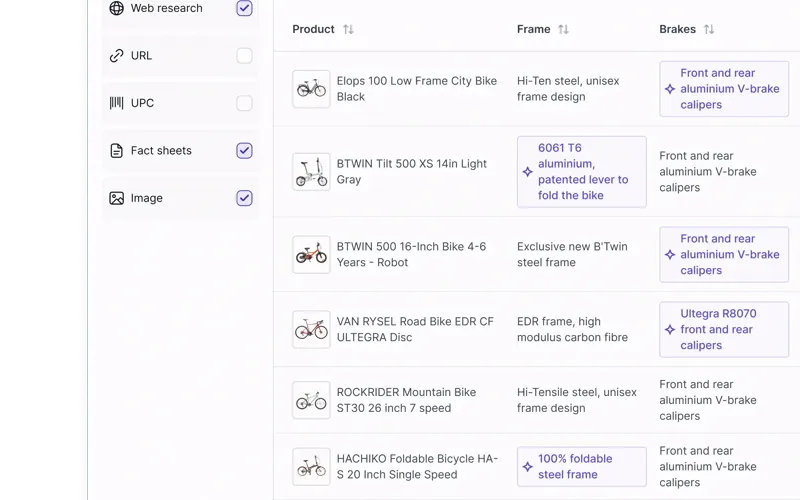Image resolution: width=800 pixels, height=500 pixels.
Task: Uncheck the Web research checkbox
Action: tap(244, 8)
